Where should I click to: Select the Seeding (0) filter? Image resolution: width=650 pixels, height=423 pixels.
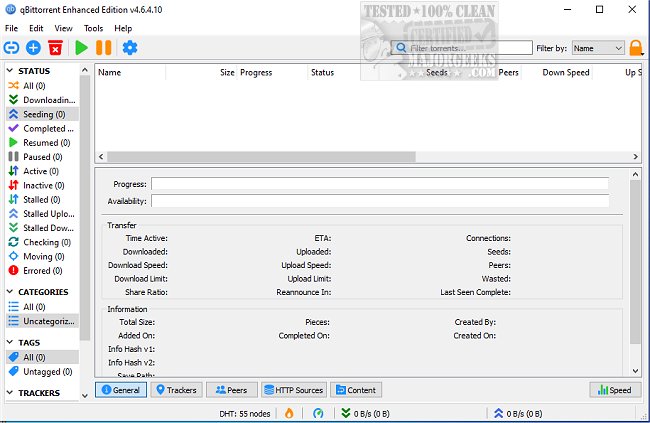pyautogui.click(x=42, y=114)
